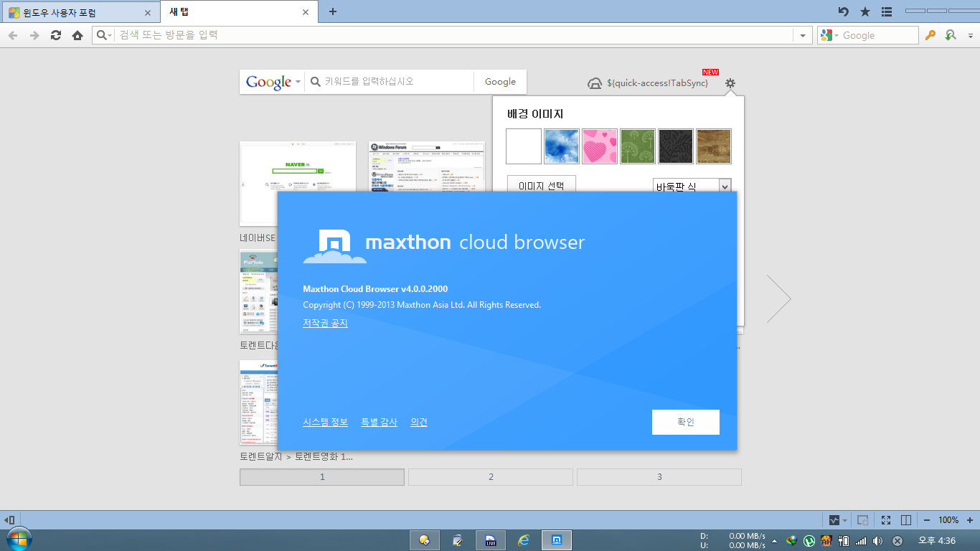Select white background swatch
Screen dimensions: 980x551
(x=524, y=146)
